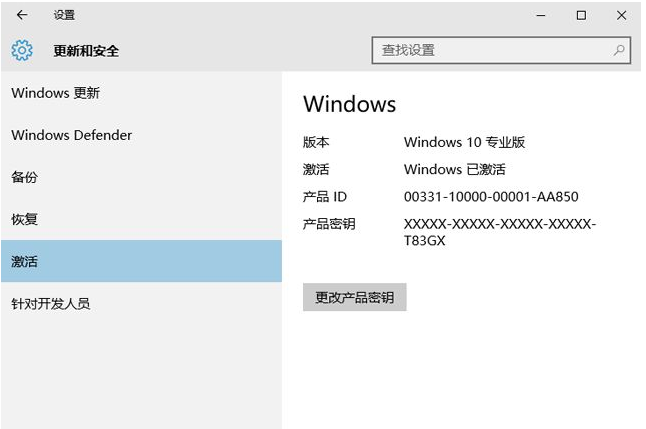The height and width of the screenshot is (429, 646).
Task: Click the 更新和安全 page heading
Action: coord(86,50)
